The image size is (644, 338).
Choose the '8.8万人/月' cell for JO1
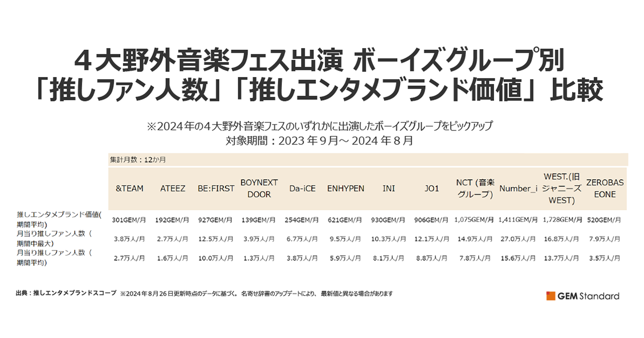431,258
